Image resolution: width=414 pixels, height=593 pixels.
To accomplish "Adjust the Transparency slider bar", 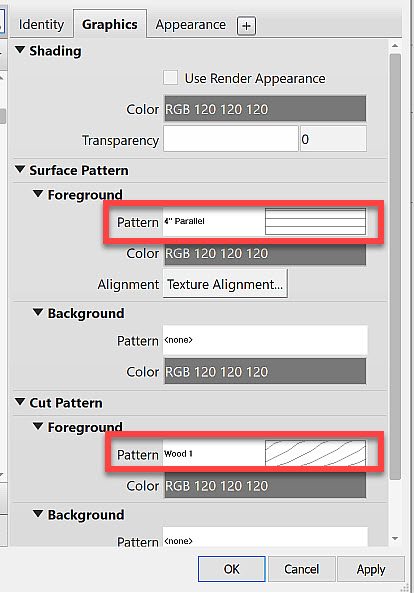I will click(231, 140).
